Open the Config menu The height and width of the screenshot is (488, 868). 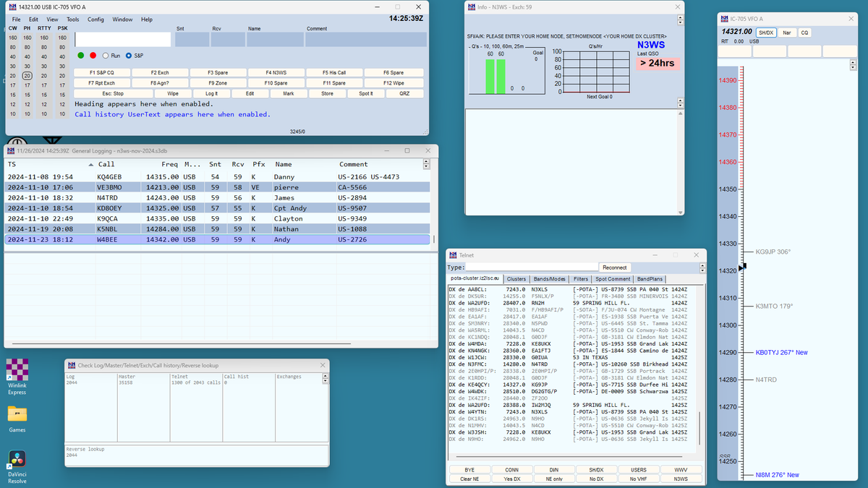point(96,20)
